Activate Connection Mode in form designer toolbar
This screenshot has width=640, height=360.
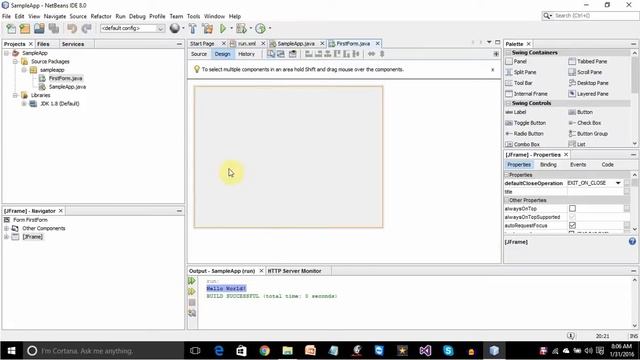click(281, 54)
